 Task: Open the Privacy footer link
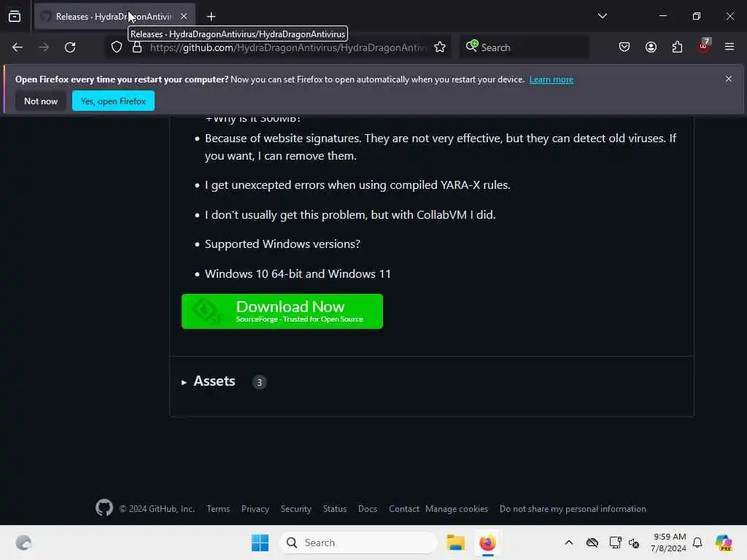click(x=255, y=509)
